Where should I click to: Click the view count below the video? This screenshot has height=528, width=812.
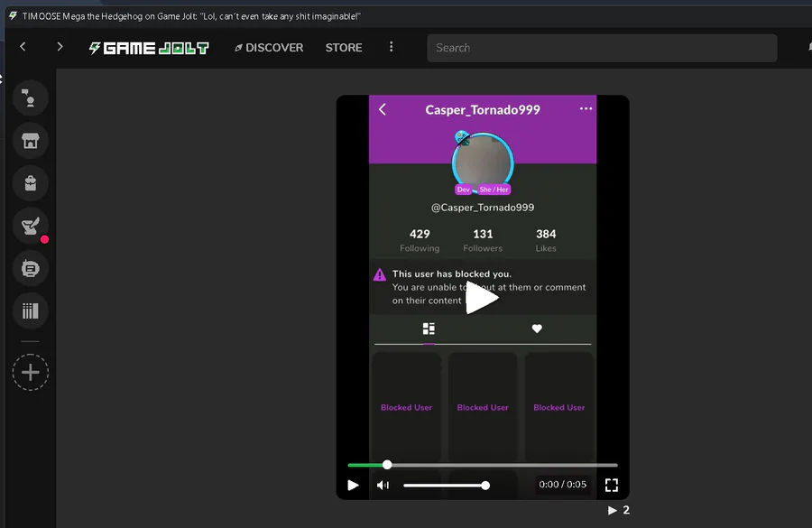619,510
